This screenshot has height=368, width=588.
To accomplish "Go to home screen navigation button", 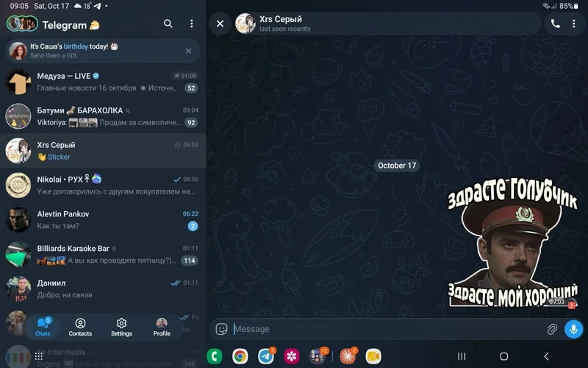I will [x=504, y=356].
